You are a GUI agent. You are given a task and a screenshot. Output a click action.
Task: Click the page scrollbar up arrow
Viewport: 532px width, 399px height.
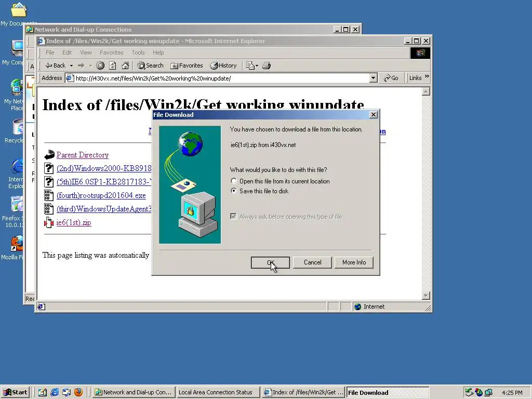point(426,91)
